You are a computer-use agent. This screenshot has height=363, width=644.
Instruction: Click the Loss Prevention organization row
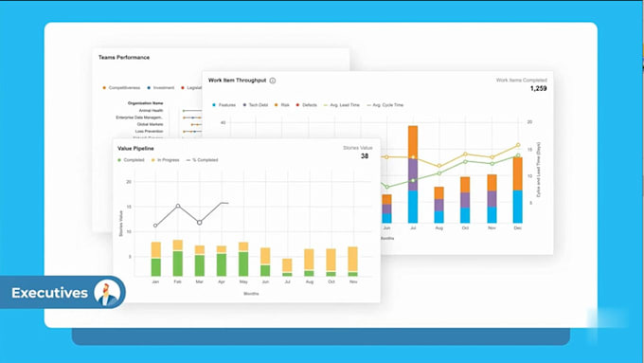149,131
